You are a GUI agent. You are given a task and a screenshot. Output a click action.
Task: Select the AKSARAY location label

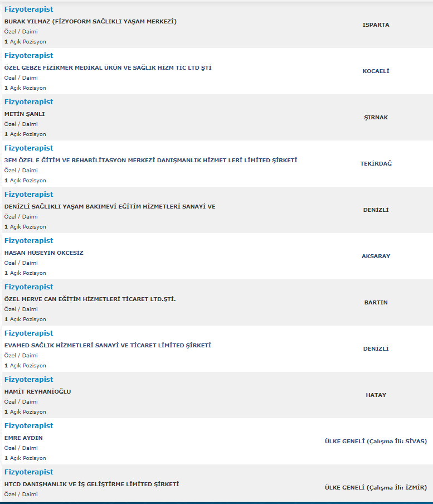click(376, 256)
